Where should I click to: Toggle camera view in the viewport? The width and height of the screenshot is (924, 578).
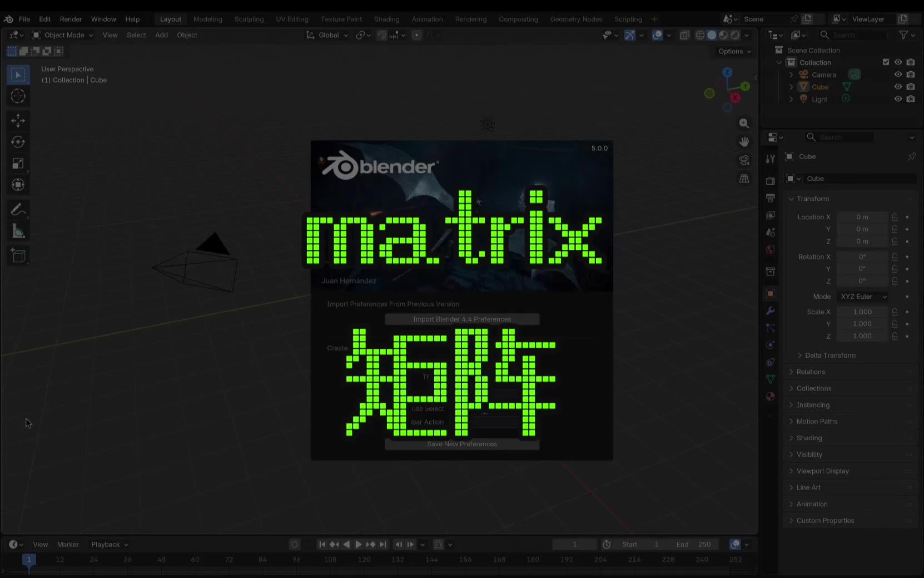tap(744, 160)
